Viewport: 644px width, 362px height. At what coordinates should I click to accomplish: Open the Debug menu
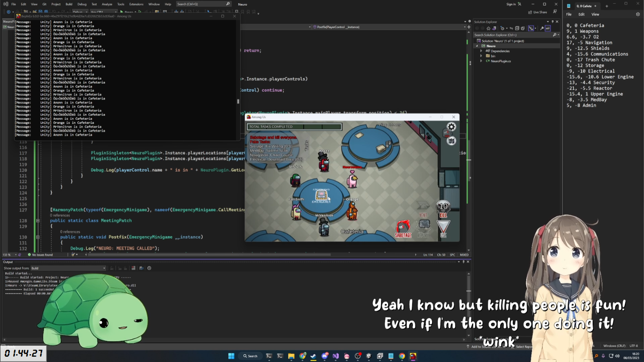coord(82,4)
